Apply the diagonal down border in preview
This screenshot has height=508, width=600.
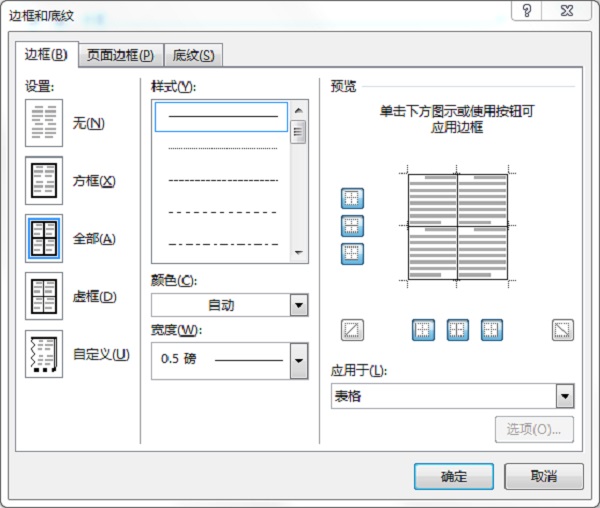[x=563, y=328]
